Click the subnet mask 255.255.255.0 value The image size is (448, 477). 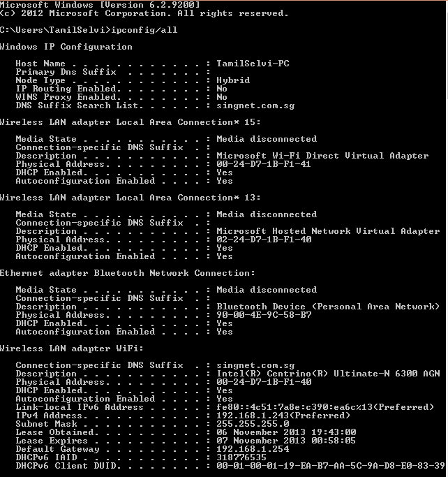[253, 424]
